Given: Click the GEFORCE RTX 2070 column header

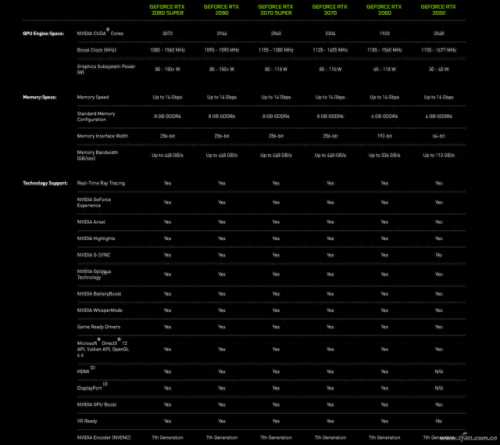Looking at the screenshot, I should click(330, 10).
